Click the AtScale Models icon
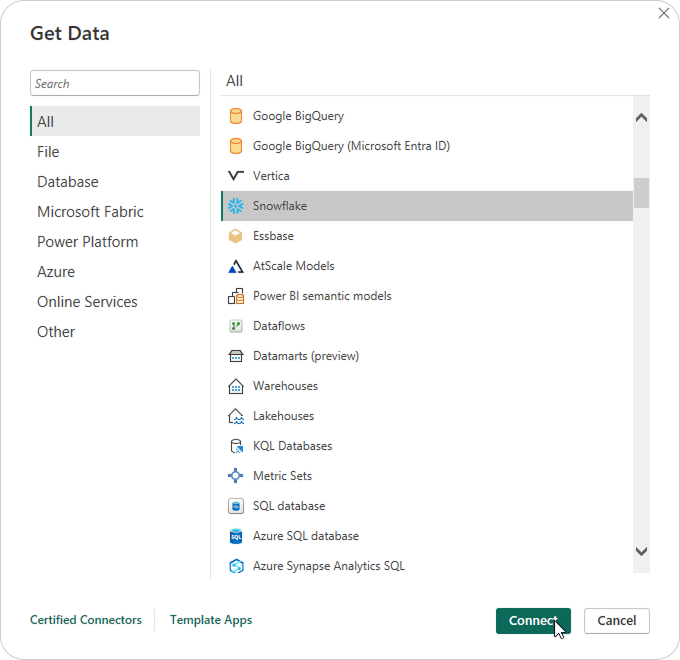Image resolution: width=680 pixels, height=660 pixels. (x=236, y=266)
